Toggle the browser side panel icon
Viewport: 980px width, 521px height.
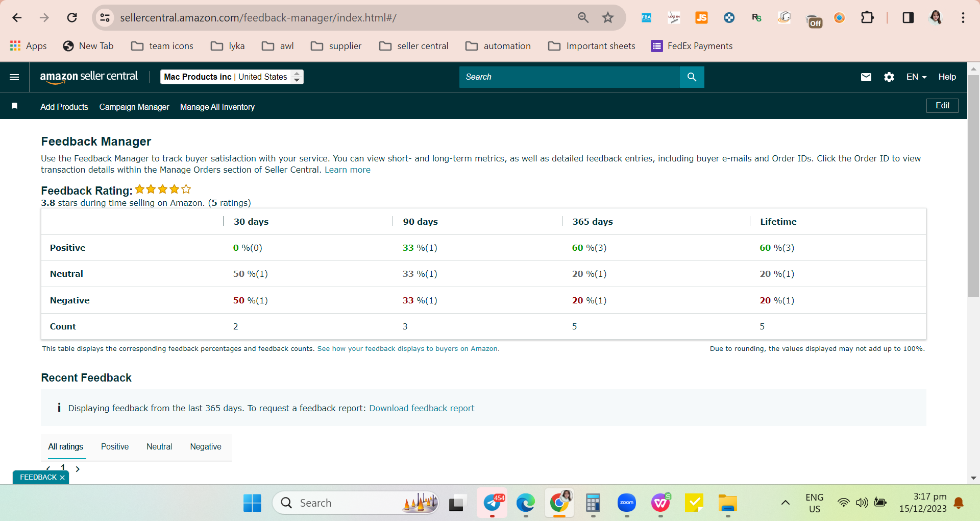(x=908, y=18)
